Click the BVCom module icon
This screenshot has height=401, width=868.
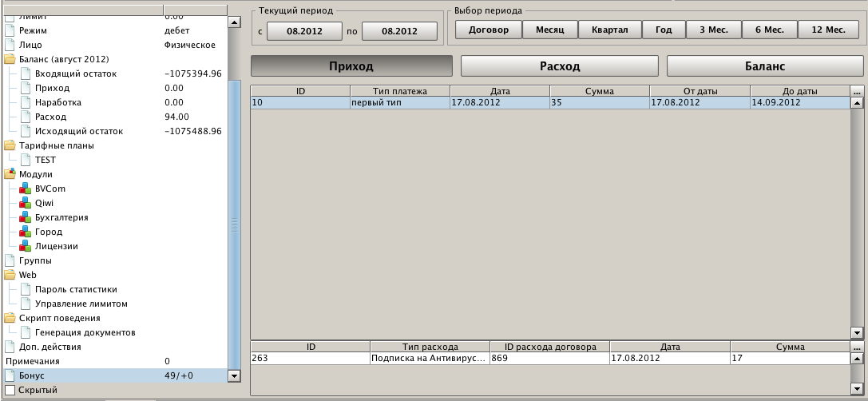point(25,189)
